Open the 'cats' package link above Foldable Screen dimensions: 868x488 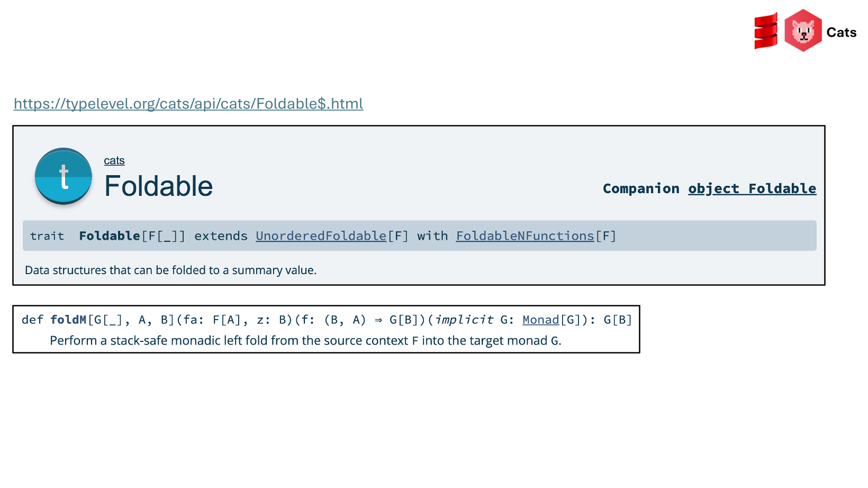114,161
